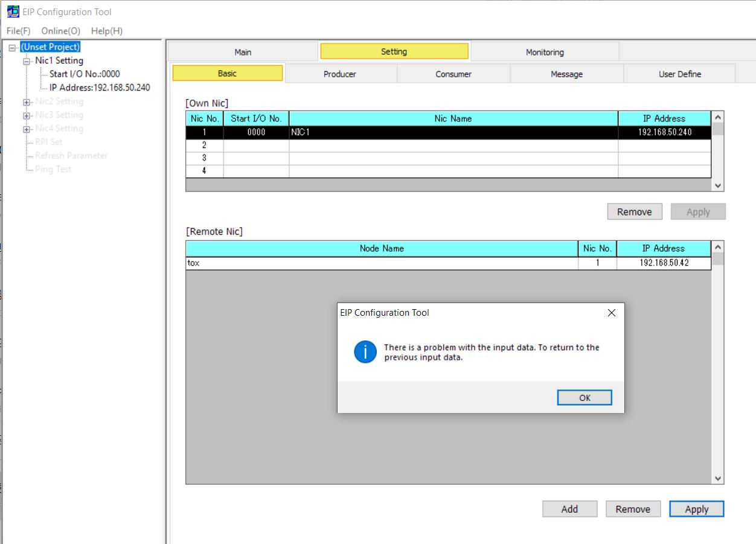Screen dimensions: 756x544
Task: Click the blue information icon in dialog
Action: coord(365,352)
